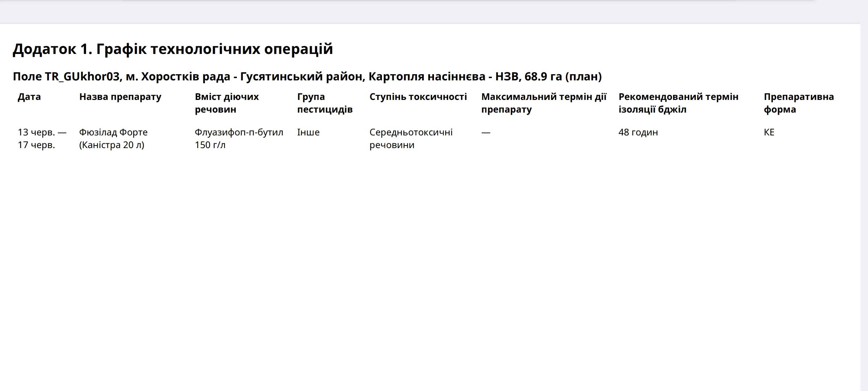Click the heading 'Додаток 1. Графік технологічних операцій'
The height and width of the screenshot is (391, 868).
173,49
